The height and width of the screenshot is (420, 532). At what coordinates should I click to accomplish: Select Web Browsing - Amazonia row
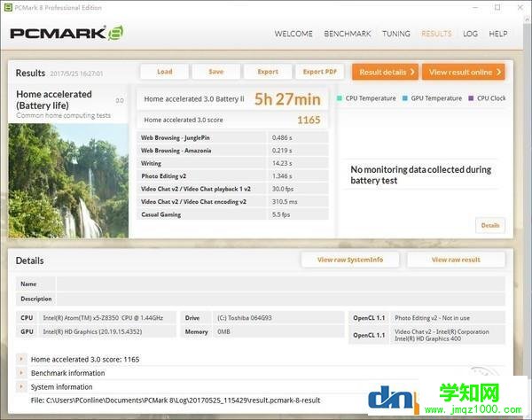232,151
